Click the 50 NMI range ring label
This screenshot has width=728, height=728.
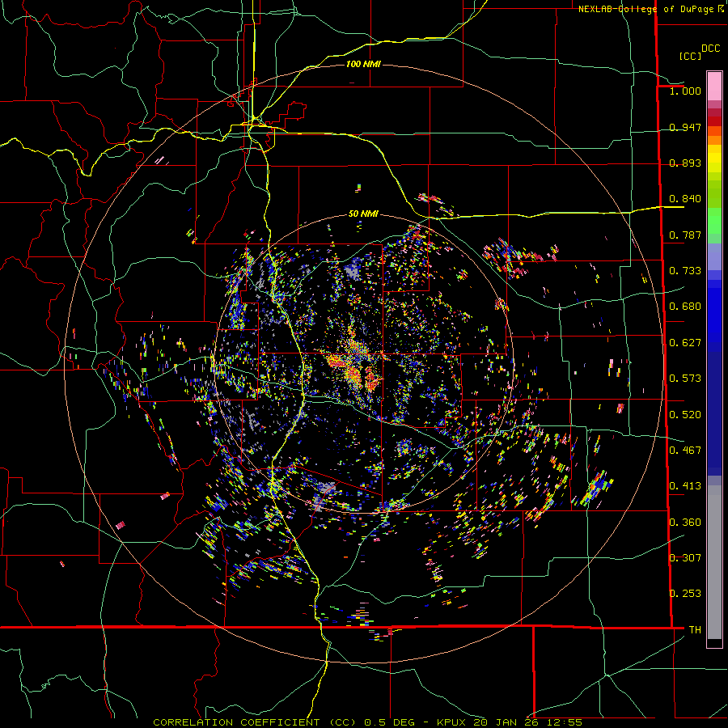pos(363,214)
